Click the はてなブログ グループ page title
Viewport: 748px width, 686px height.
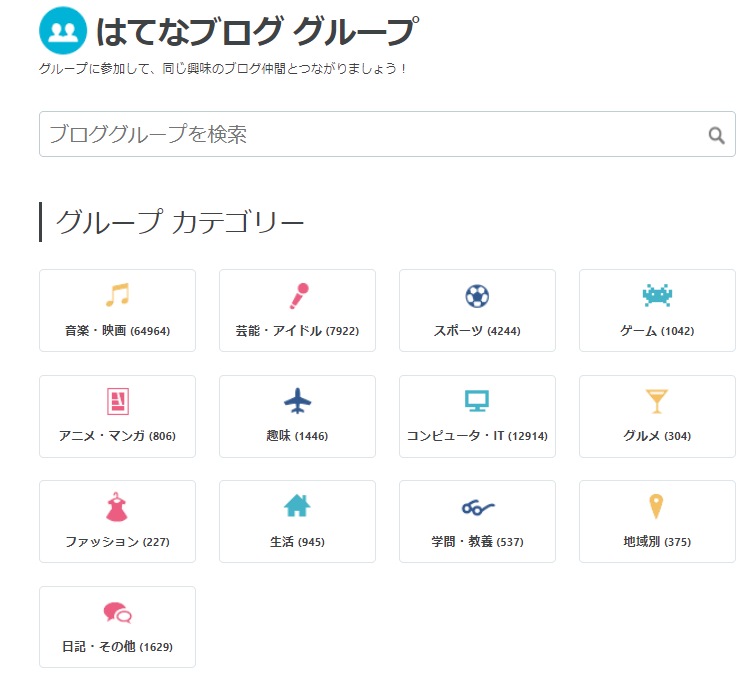pos(255,32)
